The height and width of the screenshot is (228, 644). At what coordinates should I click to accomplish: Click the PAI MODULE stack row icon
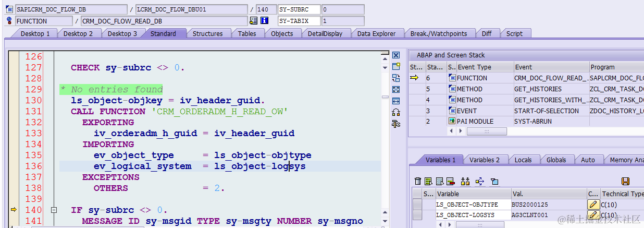452,121
